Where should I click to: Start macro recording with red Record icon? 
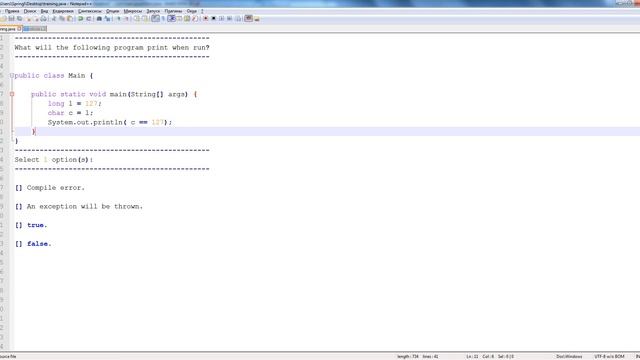point(205,19)
